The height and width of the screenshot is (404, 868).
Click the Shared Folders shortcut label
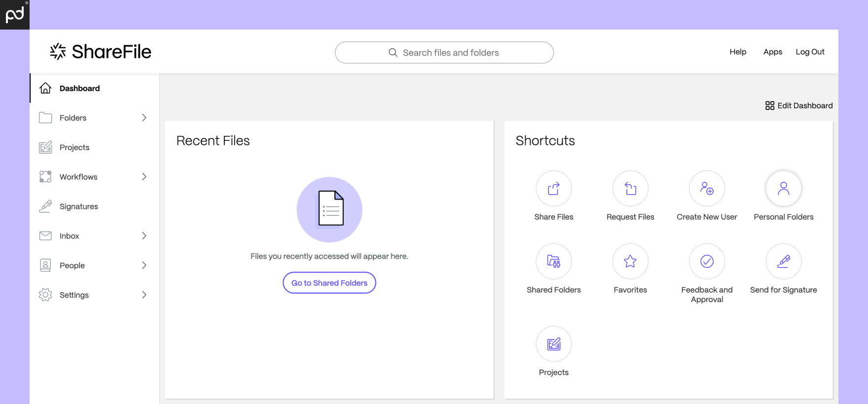click(554, 290)
